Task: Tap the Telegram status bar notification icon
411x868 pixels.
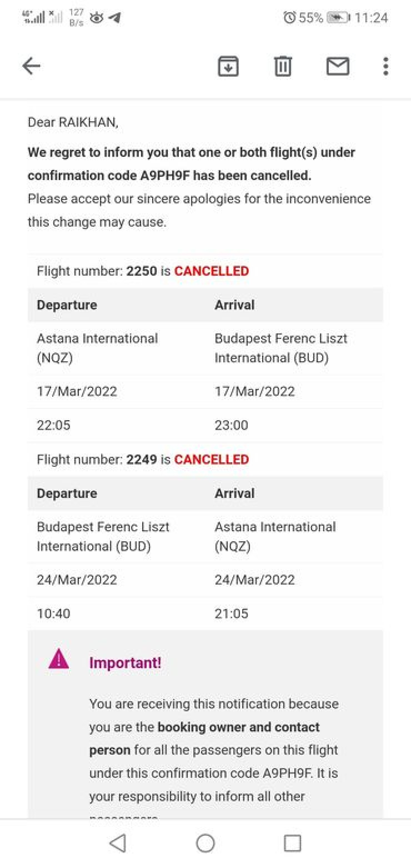Action: 114,18
